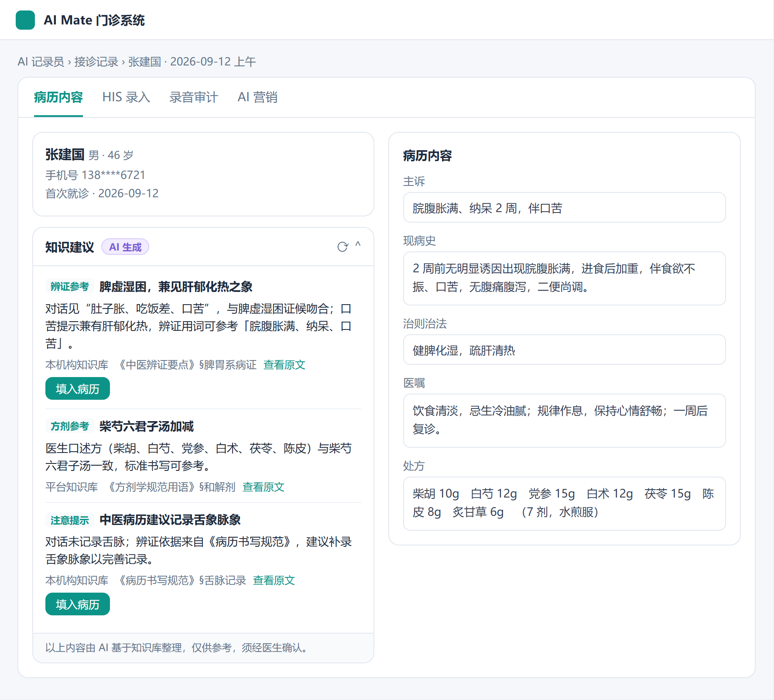
Task: Click the phone number 138****6721
Action: click(113, 175)
